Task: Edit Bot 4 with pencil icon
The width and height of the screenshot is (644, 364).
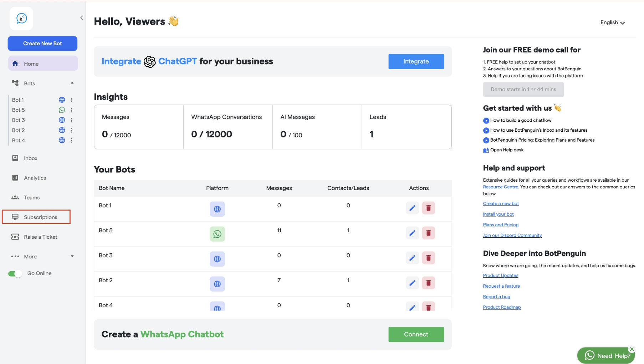Action: (412, 307)
